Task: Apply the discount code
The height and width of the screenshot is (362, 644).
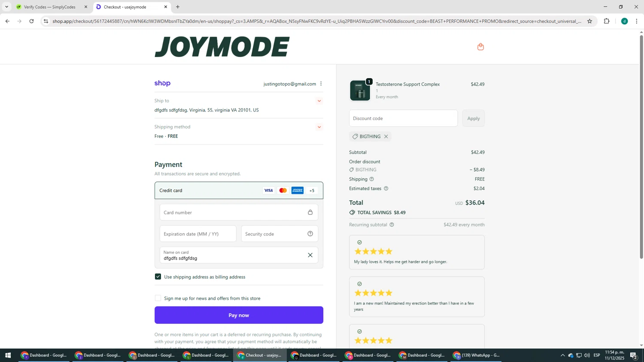Action: (473, 118)
